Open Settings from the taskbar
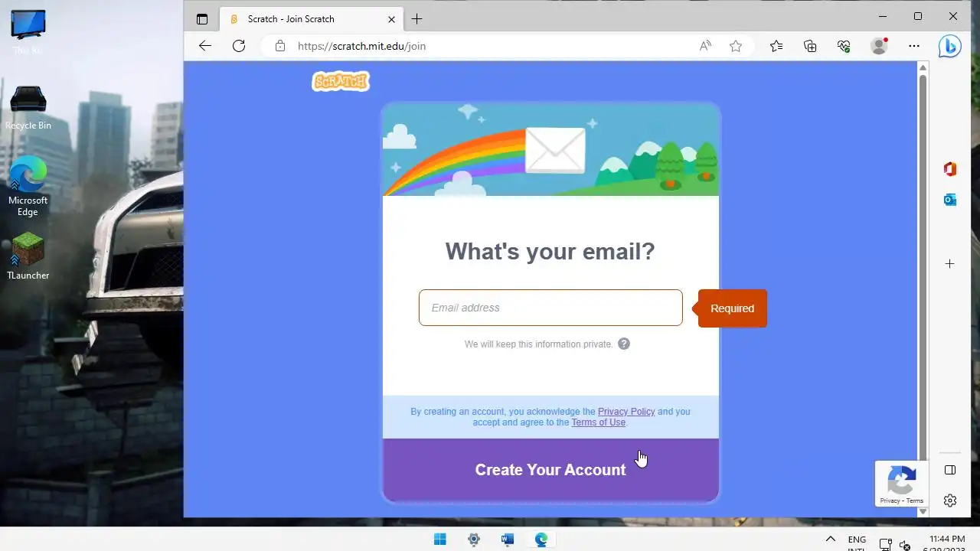This screenshot has height=551, width=980. pos(474,540)
